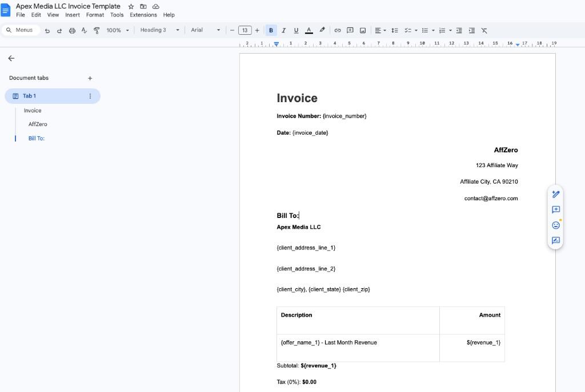585x392 pixels.
Task: Open the Insert menu
Action: click(x=73, y=15)
